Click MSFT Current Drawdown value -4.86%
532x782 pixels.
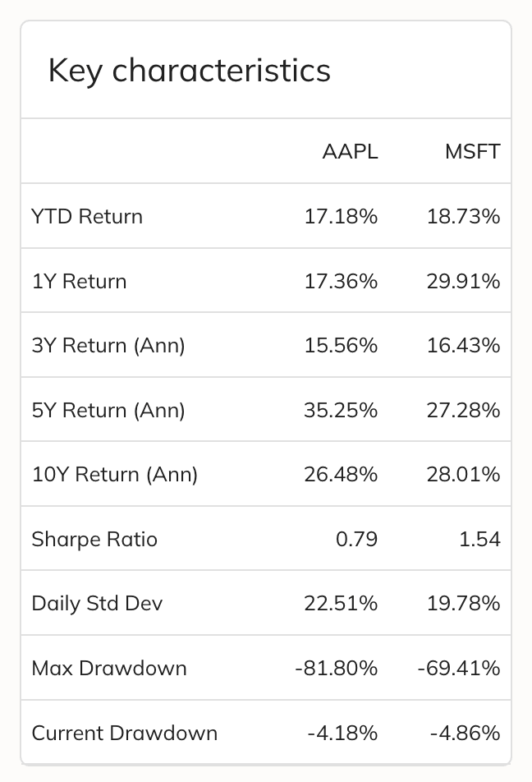[465, 733]
